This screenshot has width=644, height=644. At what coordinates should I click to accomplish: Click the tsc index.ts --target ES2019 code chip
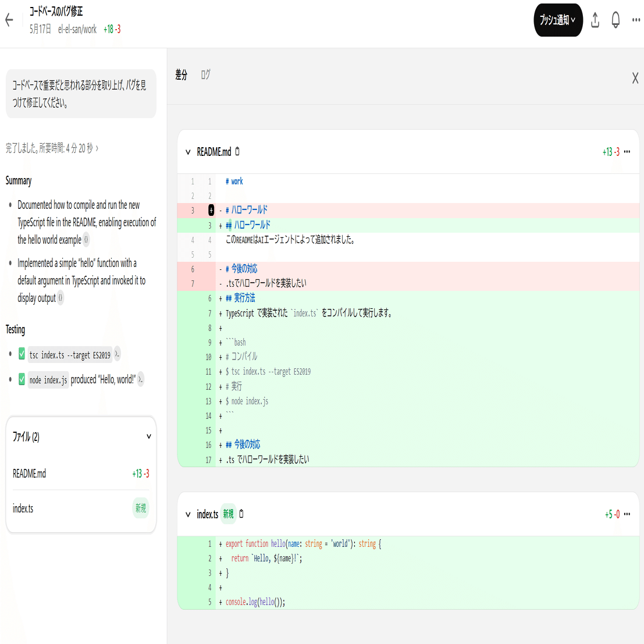tap(70, 355)
